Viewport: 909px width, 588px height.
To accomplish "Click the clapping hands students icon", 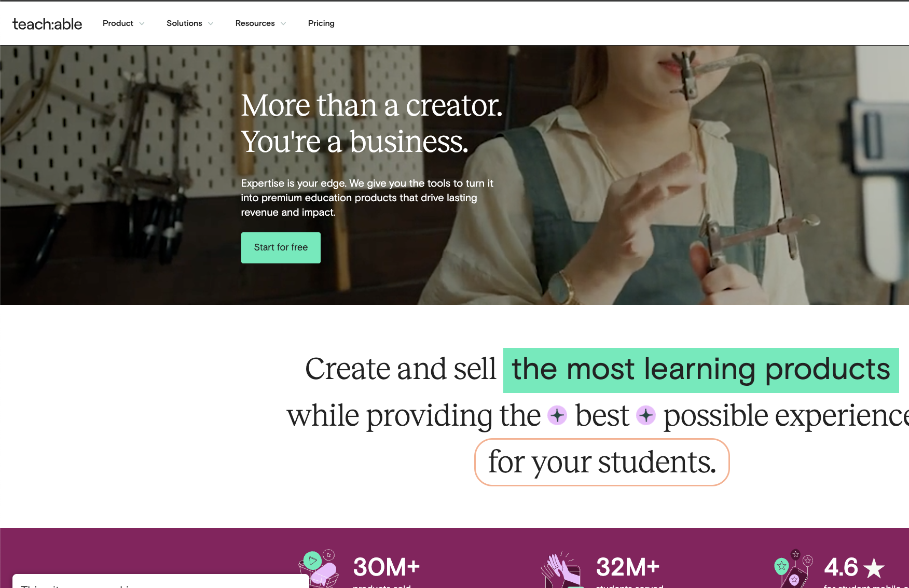I will pos(561,569).
